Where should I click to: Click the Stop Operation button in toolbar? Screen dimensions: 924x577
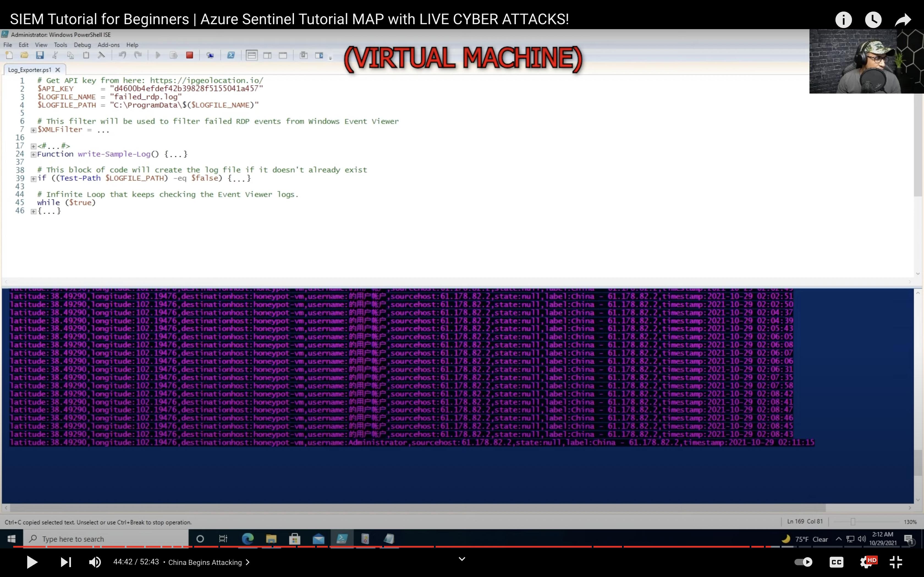189,56
